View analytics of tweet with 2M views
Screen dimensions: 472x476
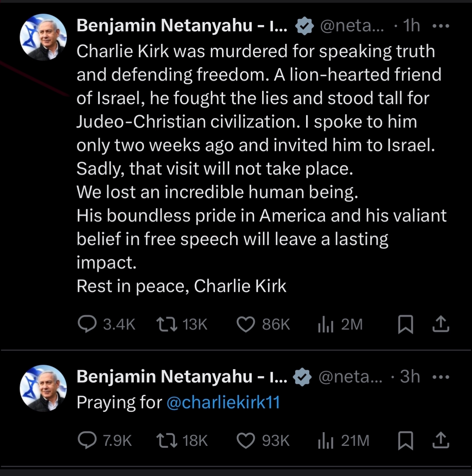[x=326, y=324]
